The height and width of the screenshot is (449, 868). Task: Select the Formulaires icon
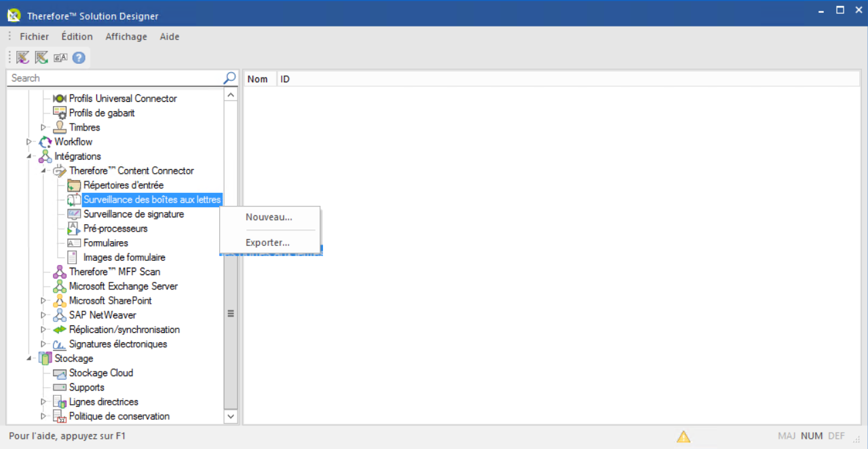click(x=74, y=243)
